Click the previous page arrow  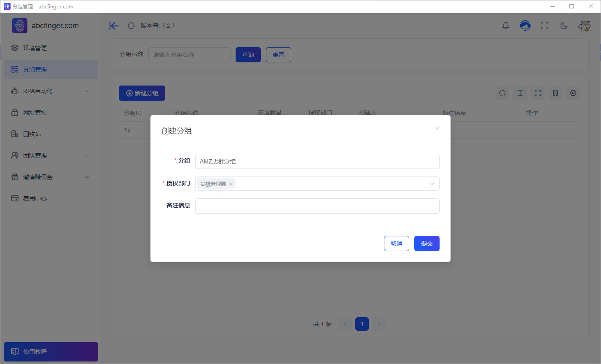[x=345, y=324]
